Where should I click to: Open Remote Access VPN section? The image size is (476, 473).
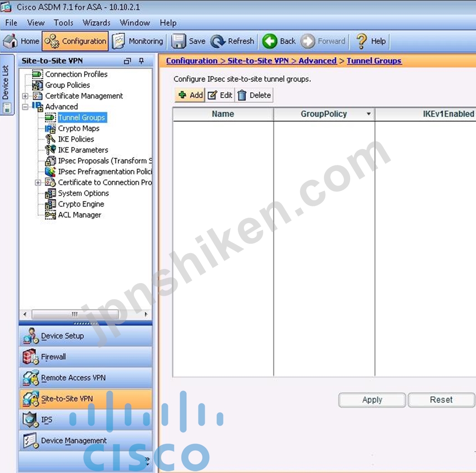tap(85, 378)
